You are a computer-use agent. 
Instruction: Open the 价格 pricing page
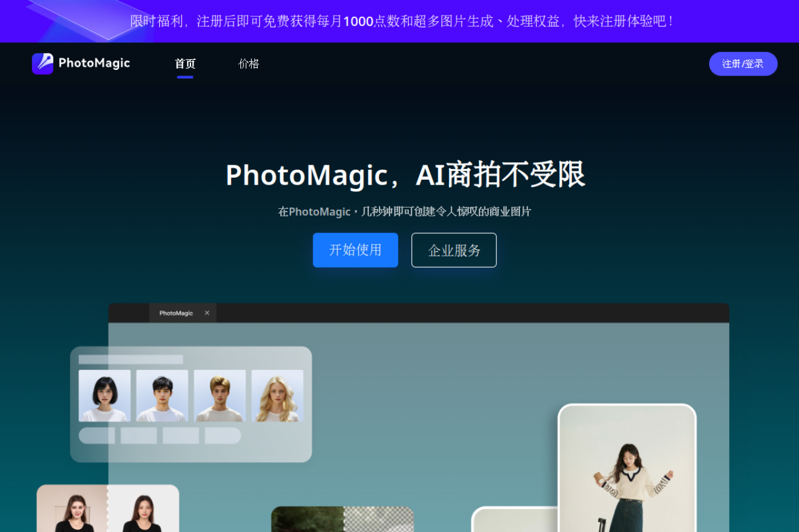pos(248,64)
